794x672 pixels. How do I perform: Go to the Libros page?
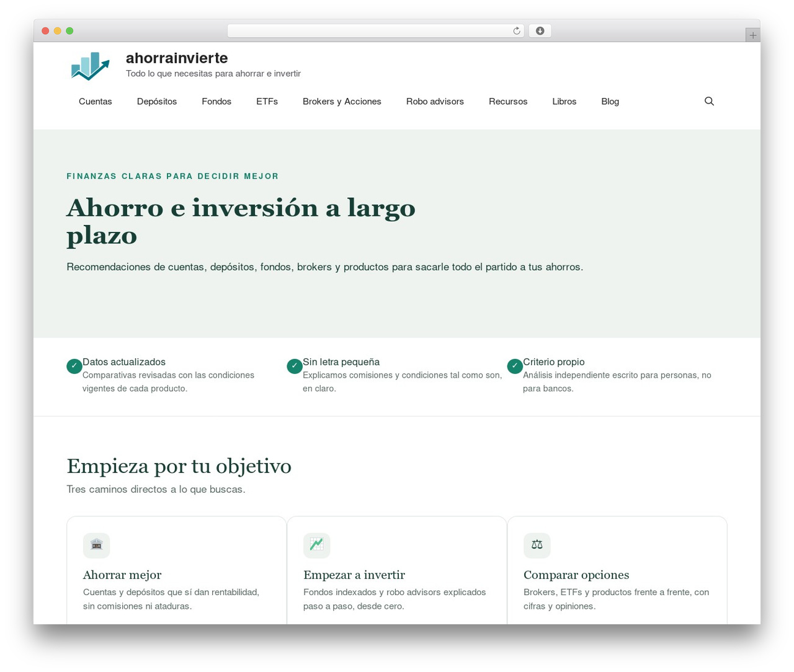click(x=564, y=102)
